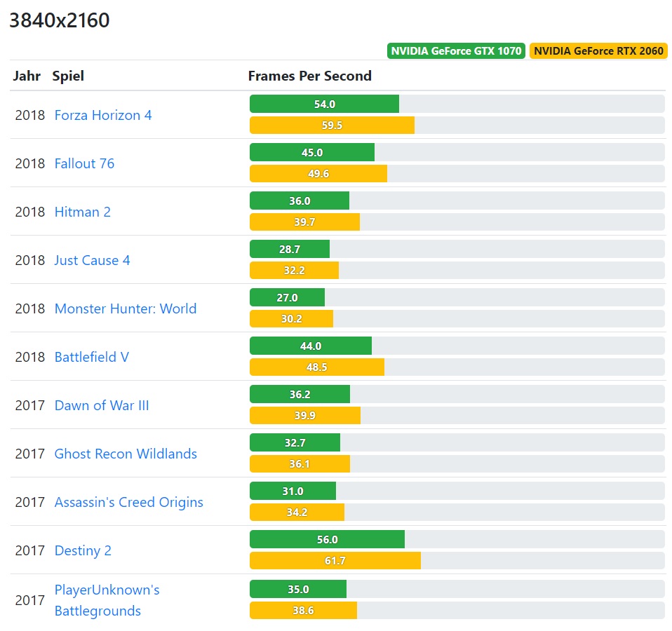Click the green 45.0 bar for Fallout 76
Screen dimensions: 672x631
click(x=312, y=153)
